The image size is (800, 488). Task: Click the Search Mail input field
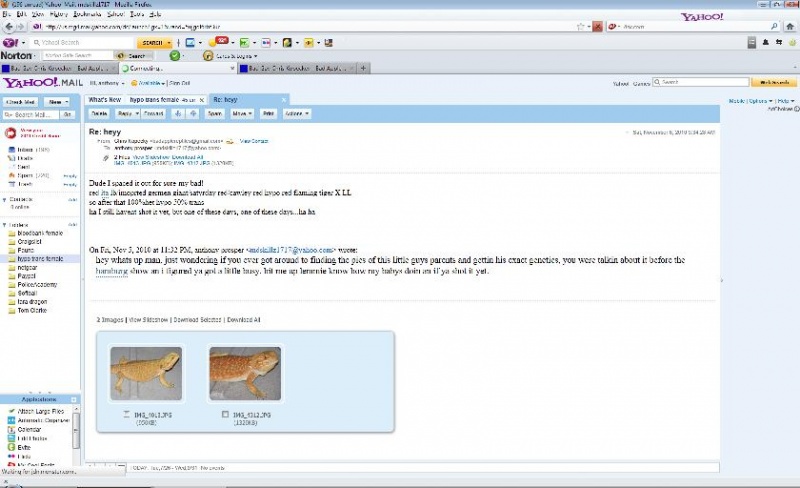pyautogui.click(x=32, y=115)
